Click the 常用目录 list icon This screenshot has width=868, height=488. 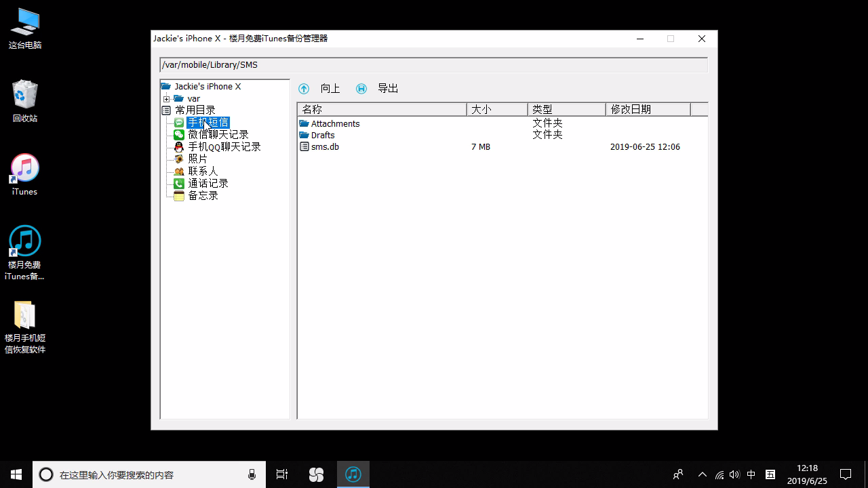point(166,110)
